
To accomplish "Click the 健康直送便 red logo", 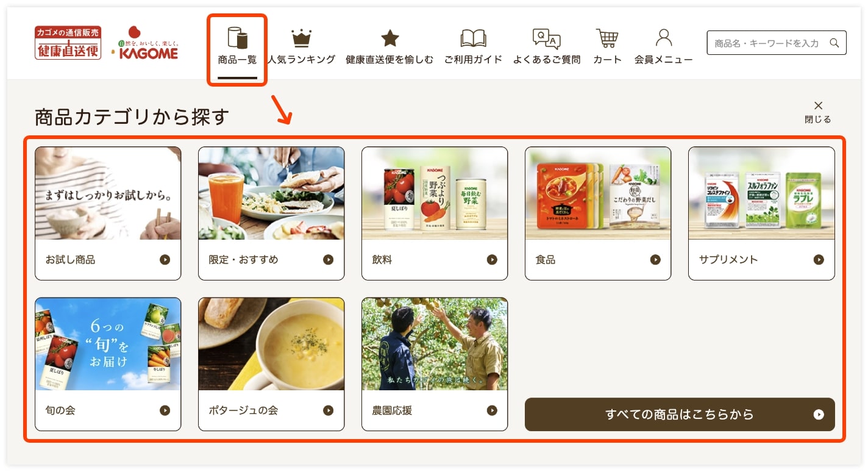I will 68,43.
